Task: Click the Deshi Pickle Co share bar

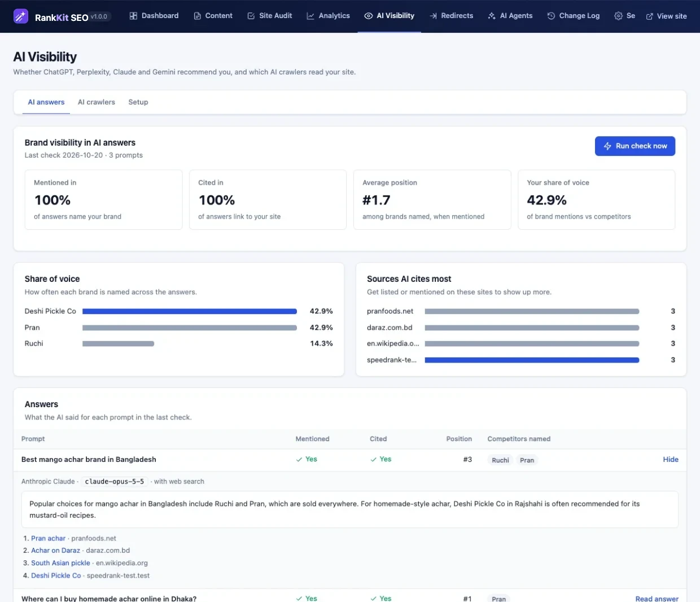Action: point(190,311)
